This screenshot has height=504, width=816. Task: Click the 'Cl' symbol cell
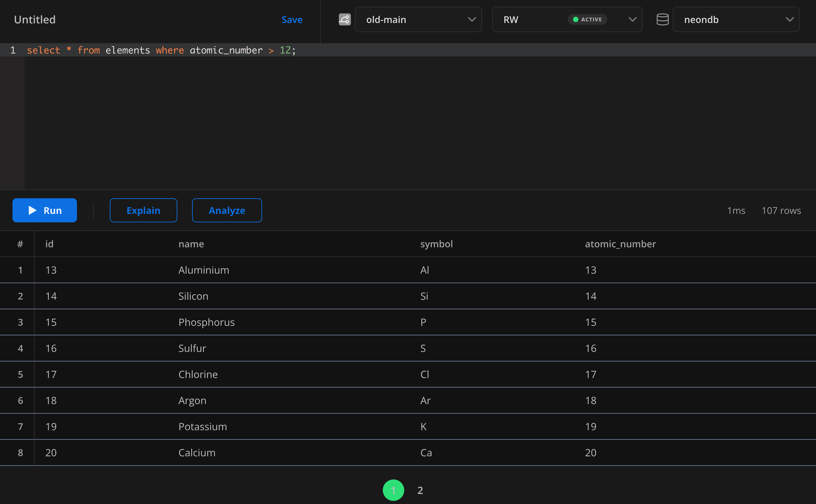425,374
